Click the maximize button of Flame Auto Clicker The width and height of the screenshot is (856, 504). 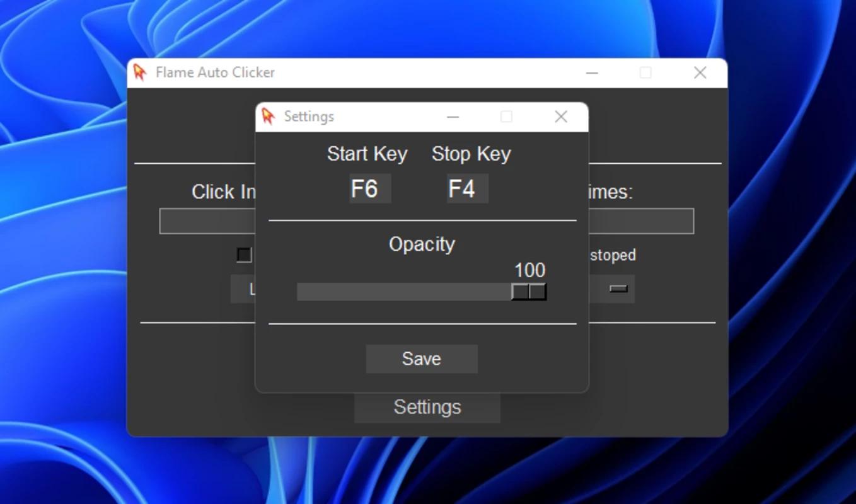tap(645, 72)
